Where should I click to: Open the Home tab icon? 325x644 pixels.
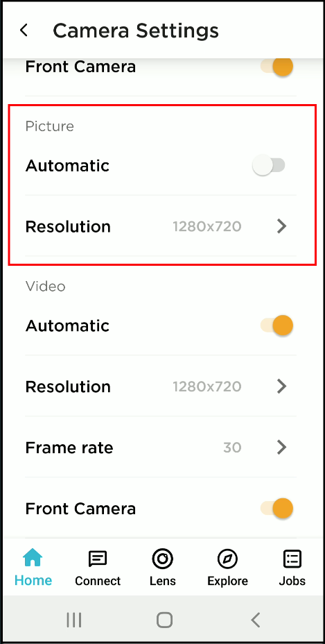[x=33, y=558]
